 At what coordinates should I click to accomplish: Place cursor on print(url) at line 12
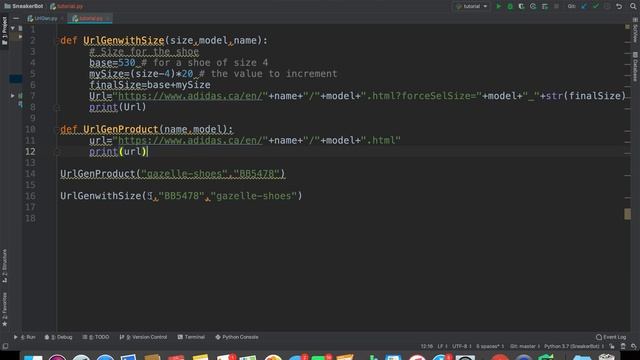(118, 151)
